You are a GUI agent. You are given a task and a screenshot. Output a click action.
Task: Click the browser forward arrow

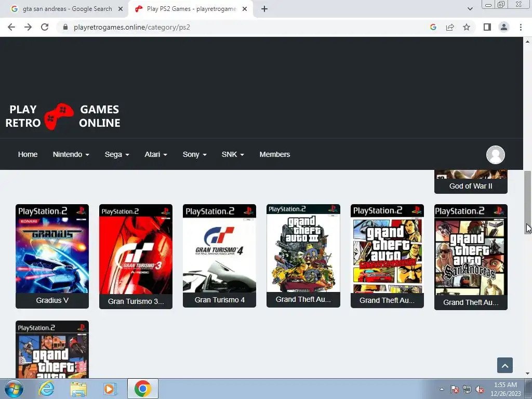tap(28, 27)
